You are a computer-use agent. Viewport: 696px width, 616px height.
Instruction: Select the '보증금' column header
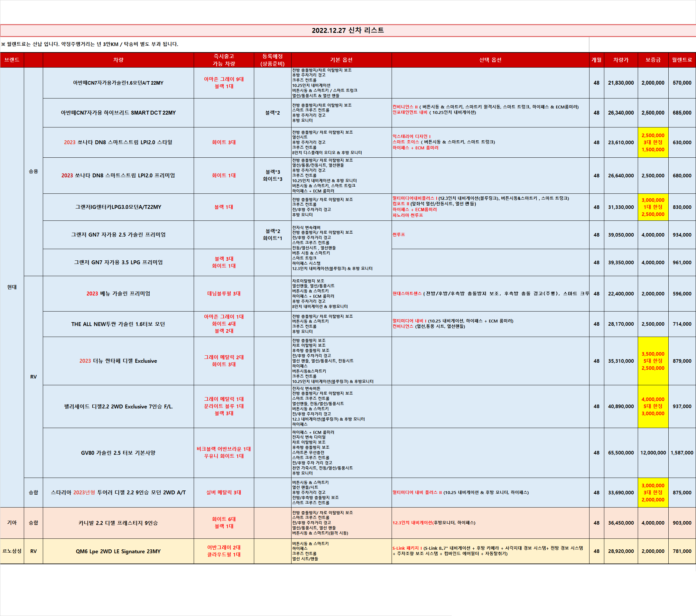pos(653,60)
